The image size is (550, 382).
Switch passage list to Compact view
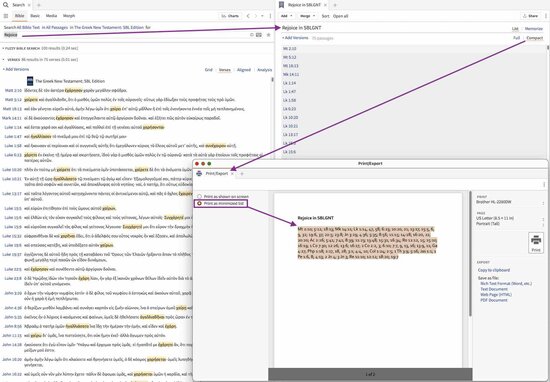pyautogui.click(x=535, y=38)
